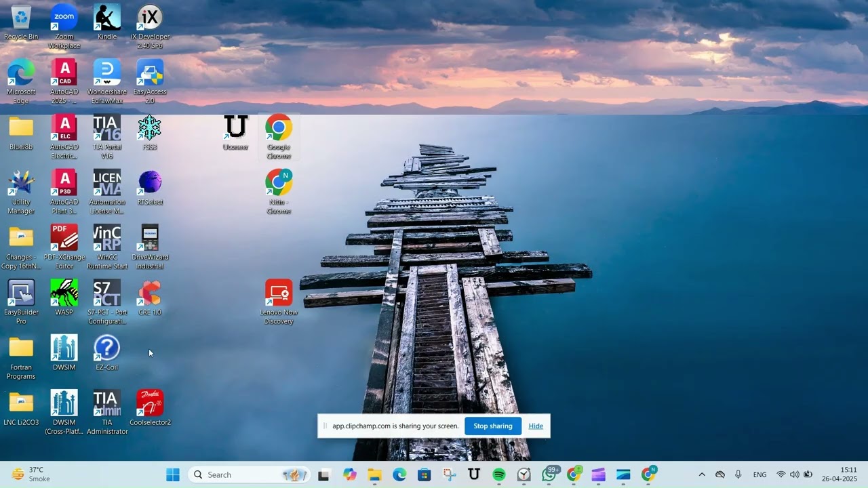Select the iX Developer 2.40 SP6 shortcut
Image resolution: width=868 pixels, height=488 pixels.
point(150,27)
